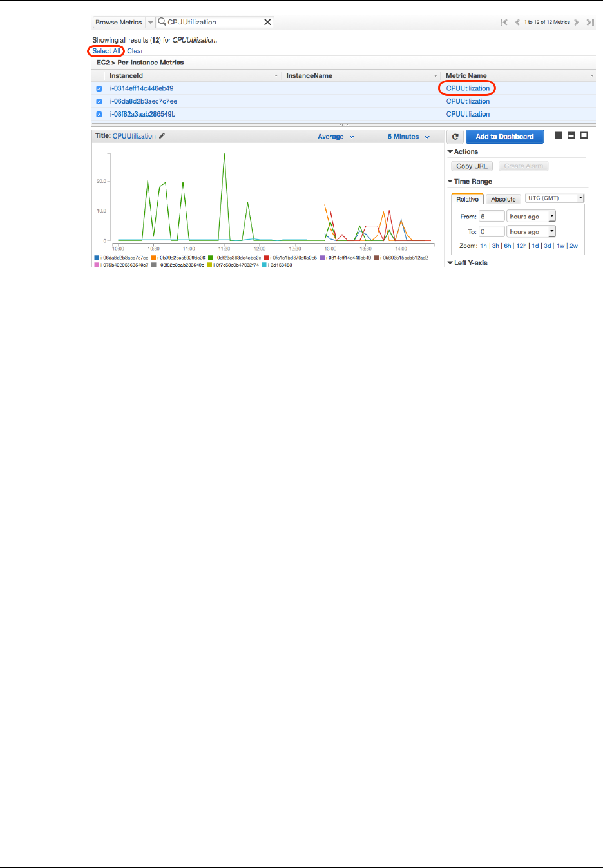This screenshot has height=868, width=603.
Task: Go to the first page of metrics
Action: [504, 22]
